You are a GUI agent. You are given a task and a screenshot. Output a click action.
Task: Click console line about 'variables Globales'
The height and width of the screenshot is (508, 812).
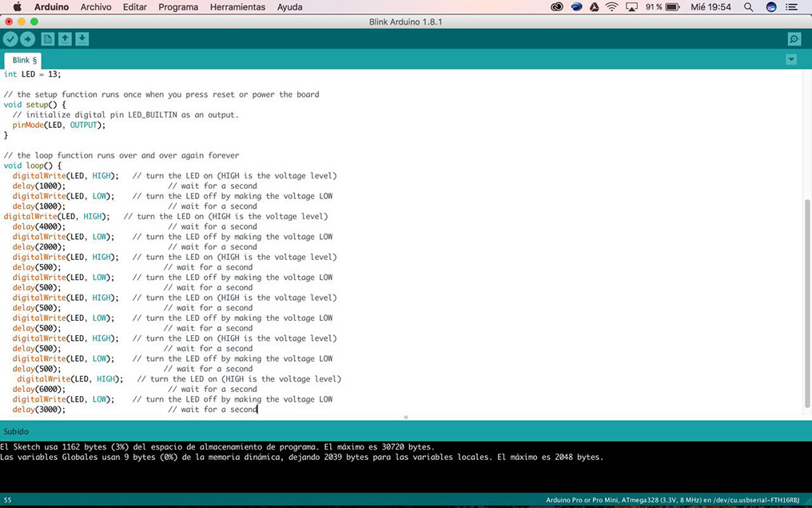[x=302, y=458]
